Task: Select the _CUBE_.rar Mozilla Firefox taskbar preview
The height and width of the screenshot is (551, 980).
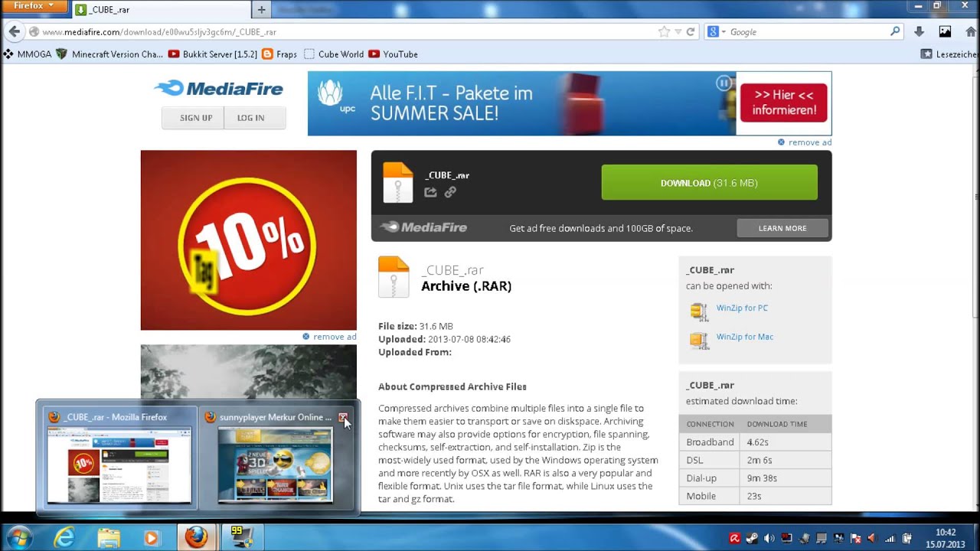Action: pyautogui.click(x=119, y=458)
